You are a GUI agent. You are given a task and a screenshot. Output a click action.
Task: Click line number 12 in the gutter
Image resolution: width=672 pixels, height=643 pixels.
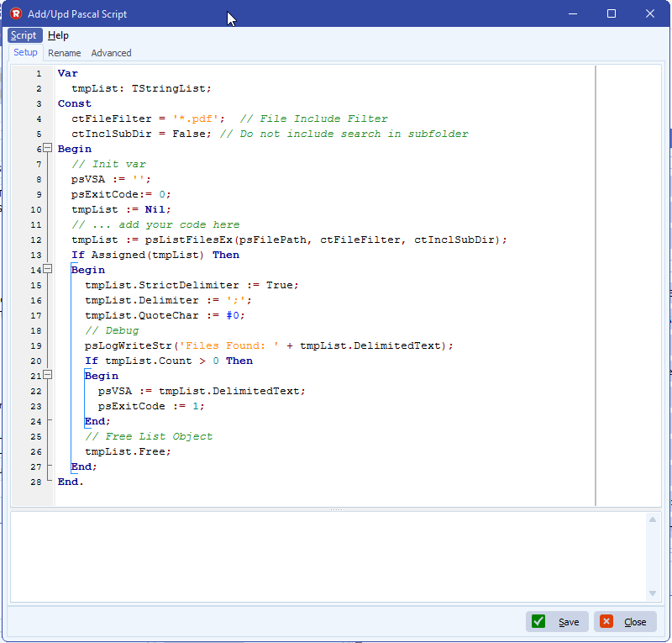(36, 240)
